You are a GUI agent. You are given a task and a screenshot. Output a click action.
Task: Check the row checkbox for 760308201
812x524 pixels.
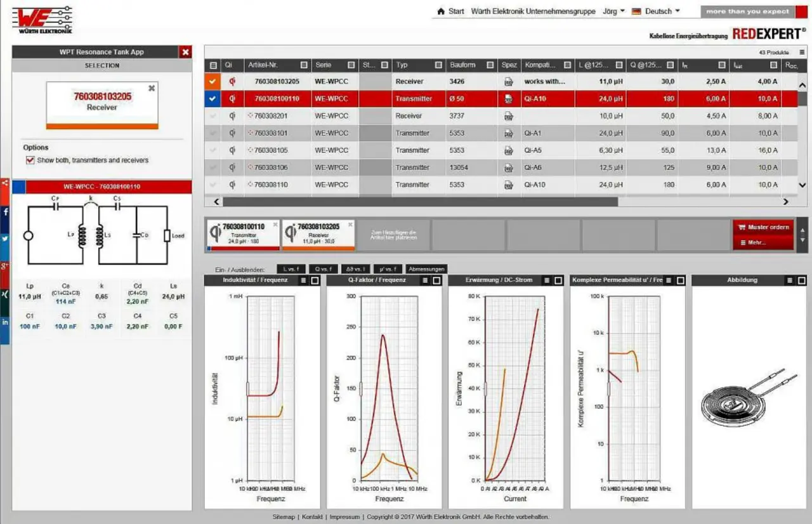[213, 116]
